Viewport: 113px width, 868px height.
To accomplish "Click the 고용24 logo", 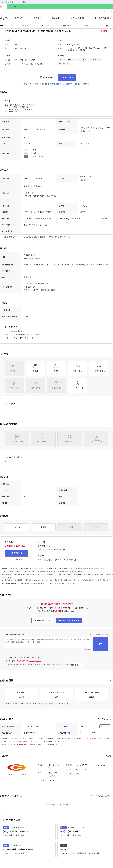I will tap(4, 18).
